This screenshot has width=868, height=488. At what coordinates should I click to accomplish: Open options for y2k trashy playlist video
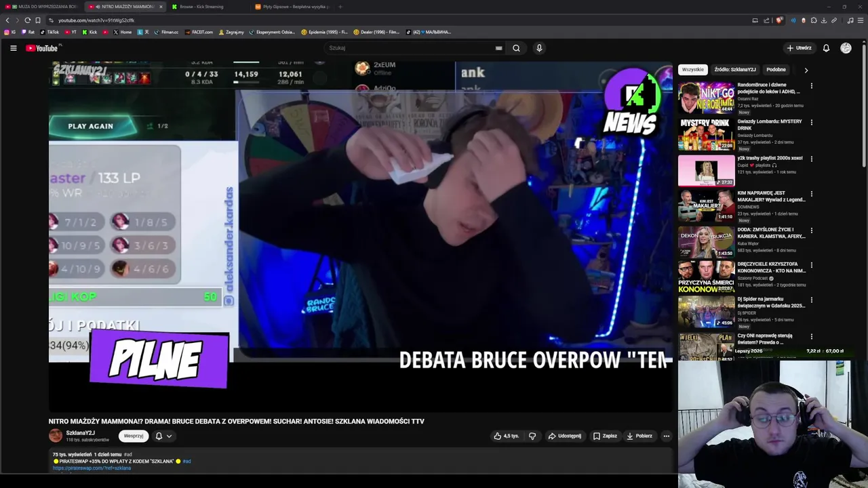(x=811, y=159)
